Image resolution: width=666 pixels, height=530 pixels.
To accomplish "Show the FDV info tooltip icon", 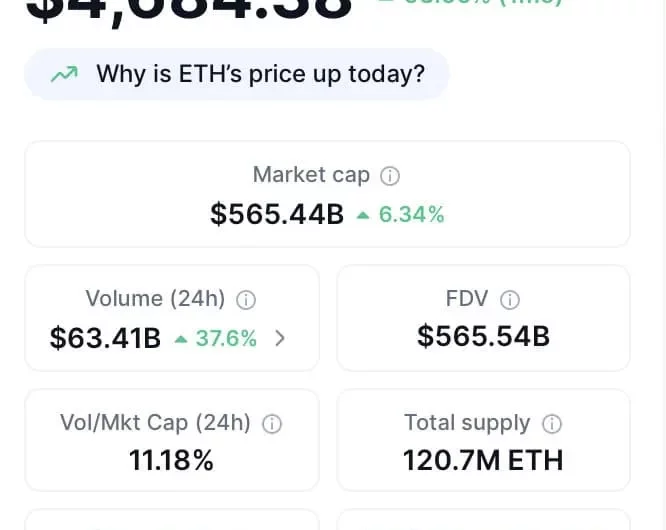I will (510, 300).
